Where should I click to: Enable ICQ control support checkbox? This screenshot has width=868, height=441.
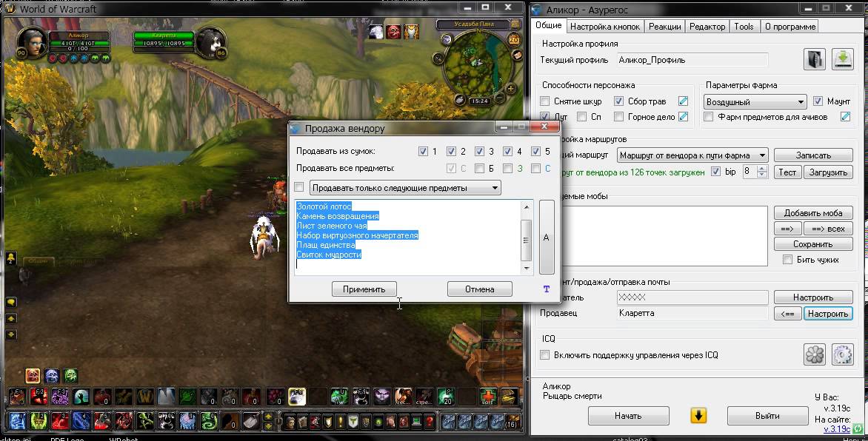pos(544,354)
